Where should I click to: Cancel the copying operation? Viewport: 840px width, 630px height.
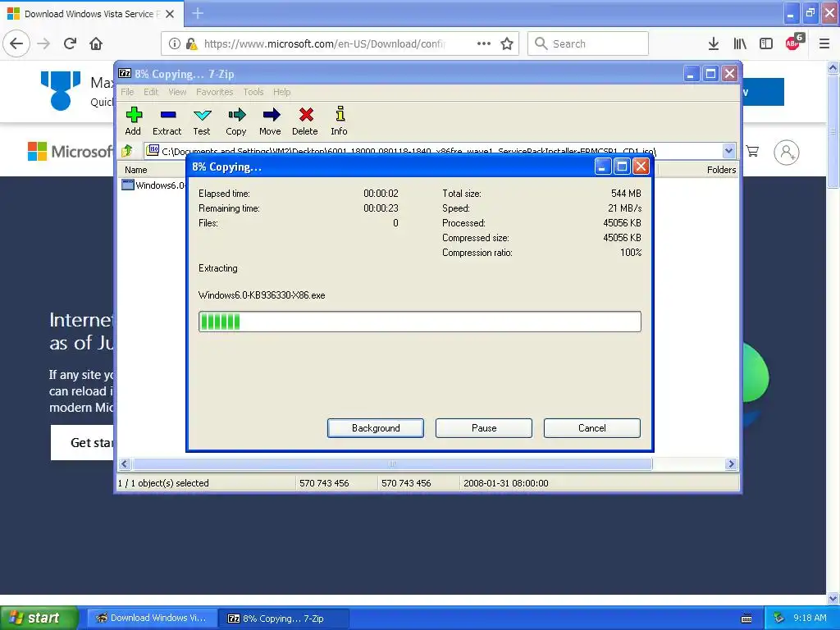click(592, 428)
